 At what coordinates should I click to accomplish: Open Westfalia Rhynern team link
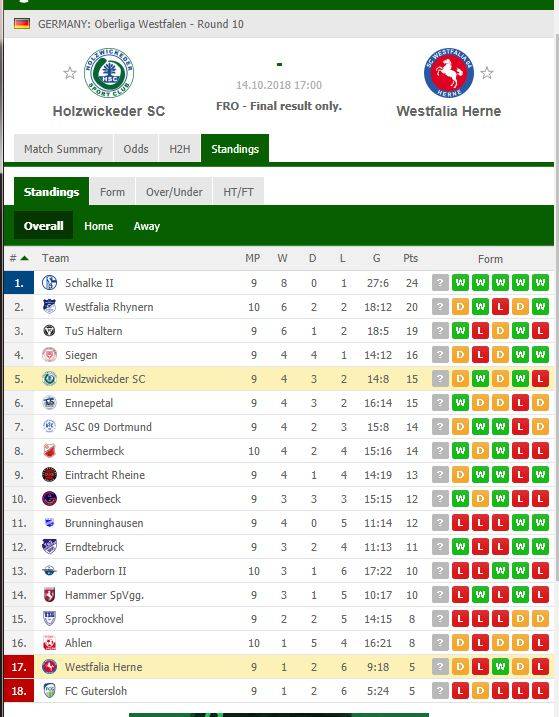tap(109, 307)
